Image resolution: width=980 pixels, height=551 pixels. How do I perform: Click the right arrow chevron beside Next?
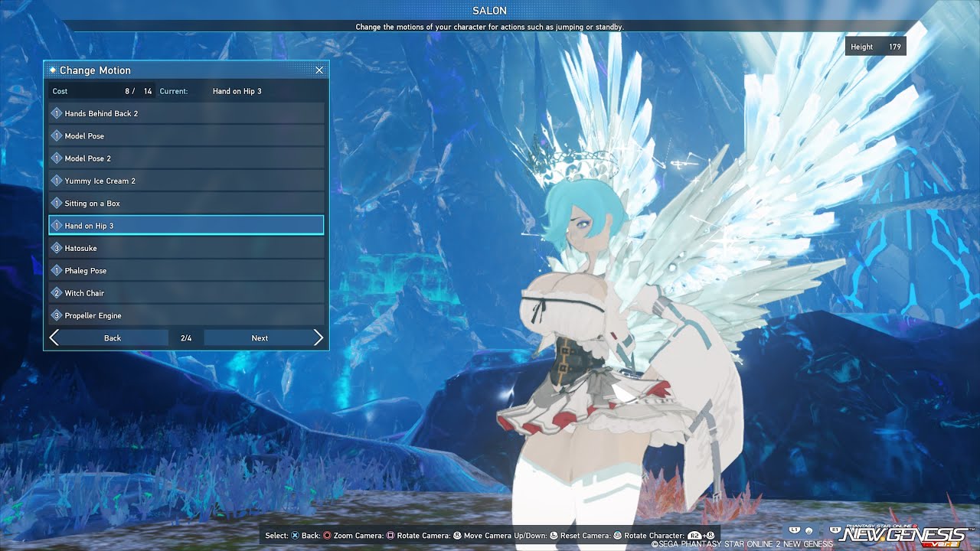click(318, 337)
